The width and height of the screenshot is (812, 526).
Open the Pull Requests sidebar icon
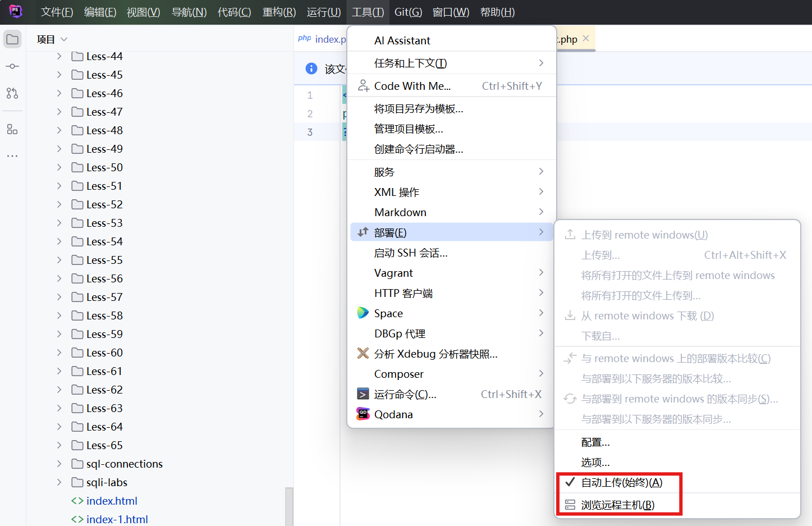coord(12,93)
